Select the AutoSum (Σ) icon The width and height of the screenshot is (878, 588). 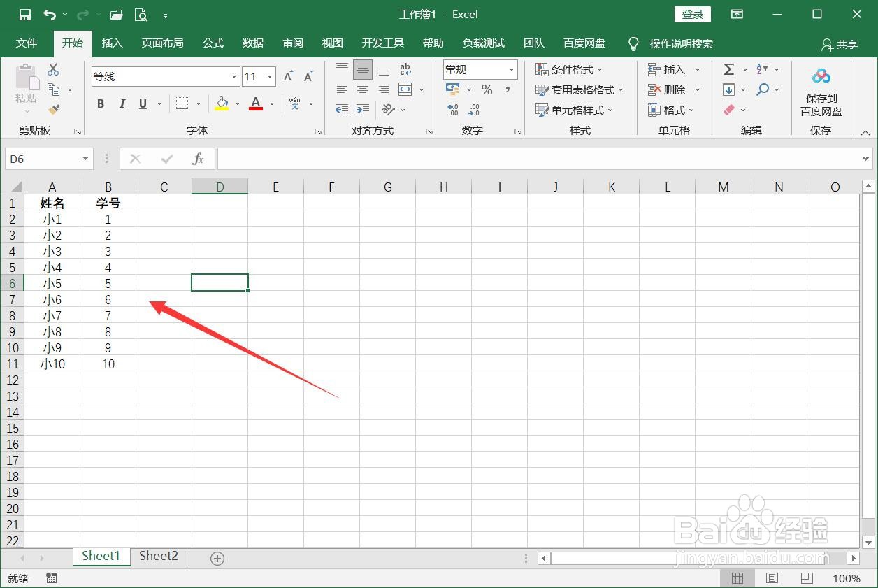728,69
